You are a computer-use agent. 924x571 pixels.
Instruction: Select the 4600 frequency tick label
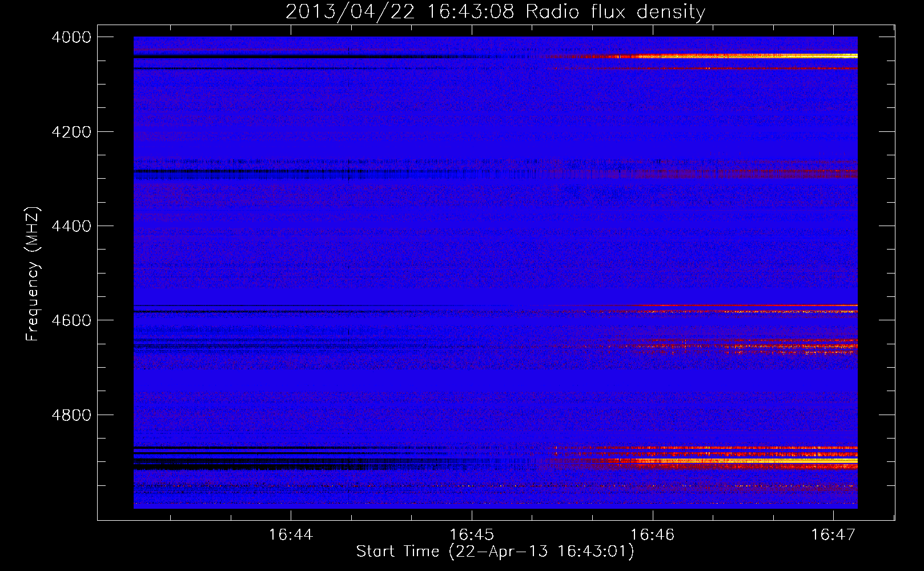point(71,320)
